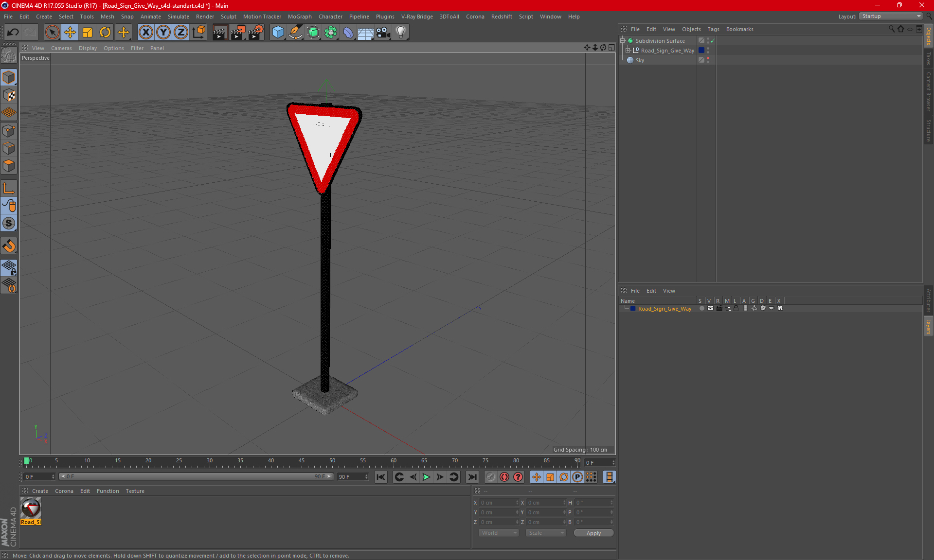
Task: Add a Light object
Action: [400, 33]
